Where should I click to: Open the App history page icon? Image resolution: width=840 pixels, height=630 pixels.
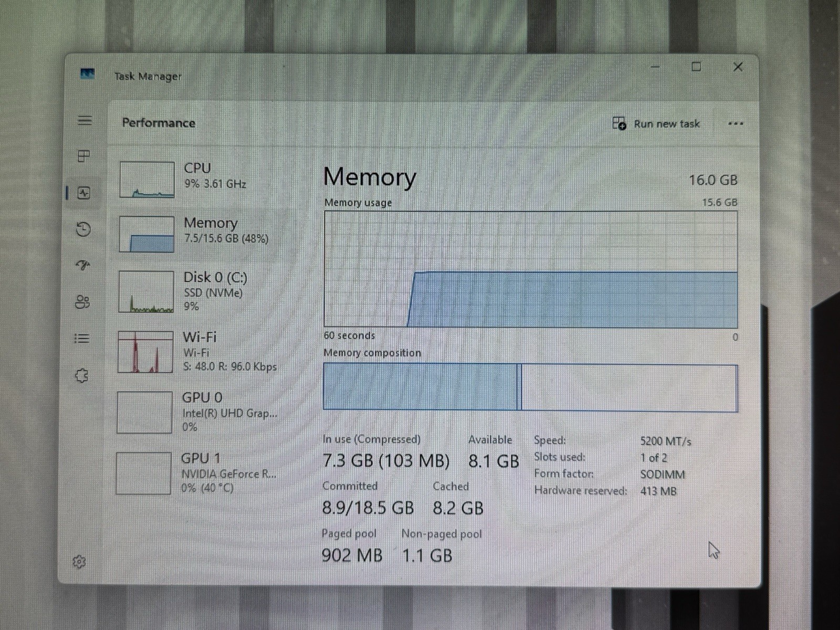pos(83,229)
